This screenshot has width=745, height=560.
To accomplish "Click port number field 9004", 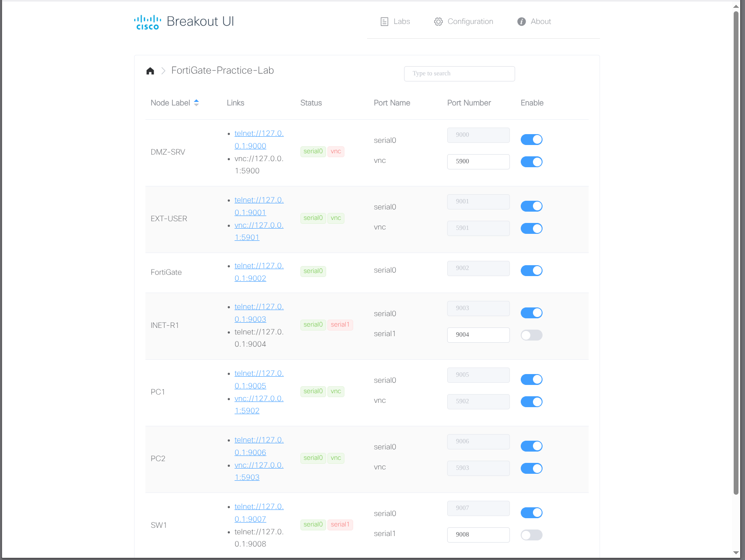I will click(x=478, y=335).
